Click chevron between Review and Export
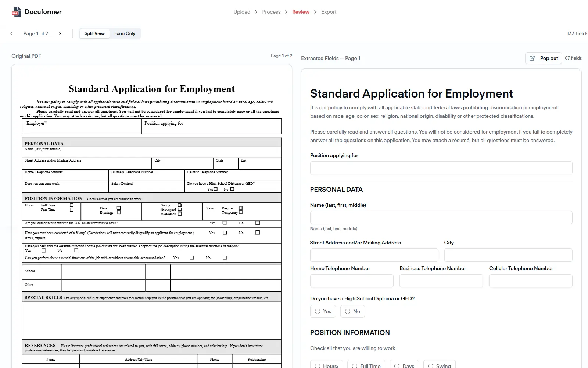588x368 pixels. pos(315,12)
